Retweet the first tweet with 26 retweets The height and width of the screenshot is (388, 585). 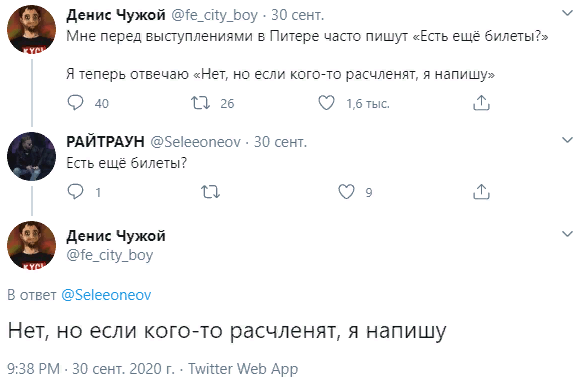(201, 103)
